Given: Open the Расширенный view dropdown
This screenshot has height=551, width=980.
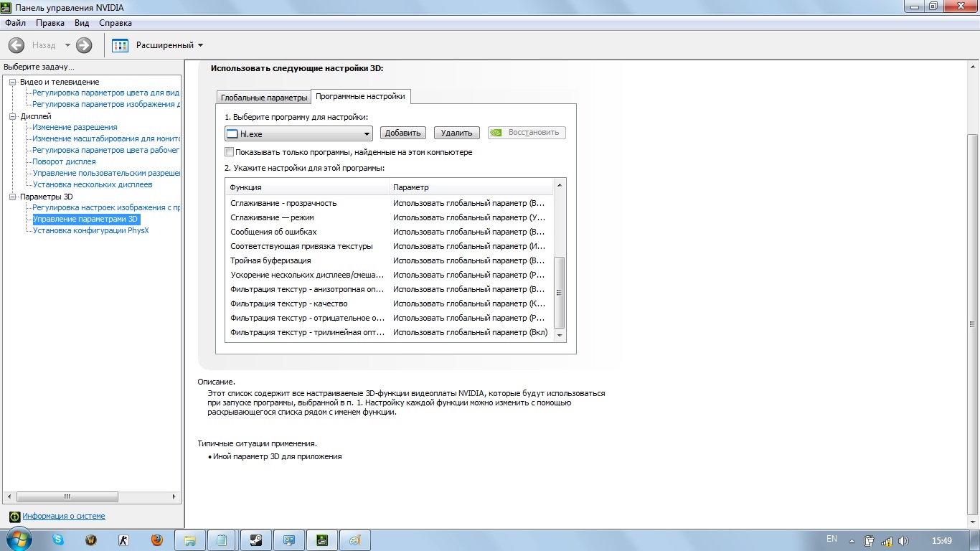Looking at the screenshot, I should [x=200, y=45].
